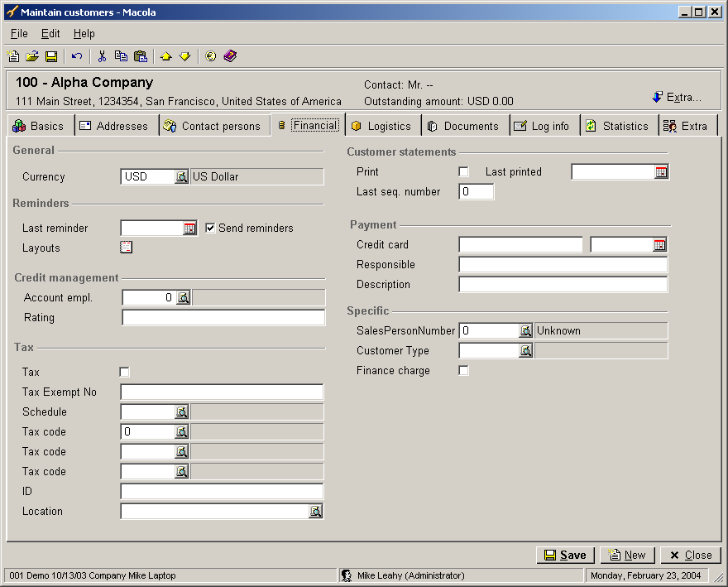The image size is (728, 587).
Task: Open the Customer Type lookup icon
Action: [x=525, y=351]
